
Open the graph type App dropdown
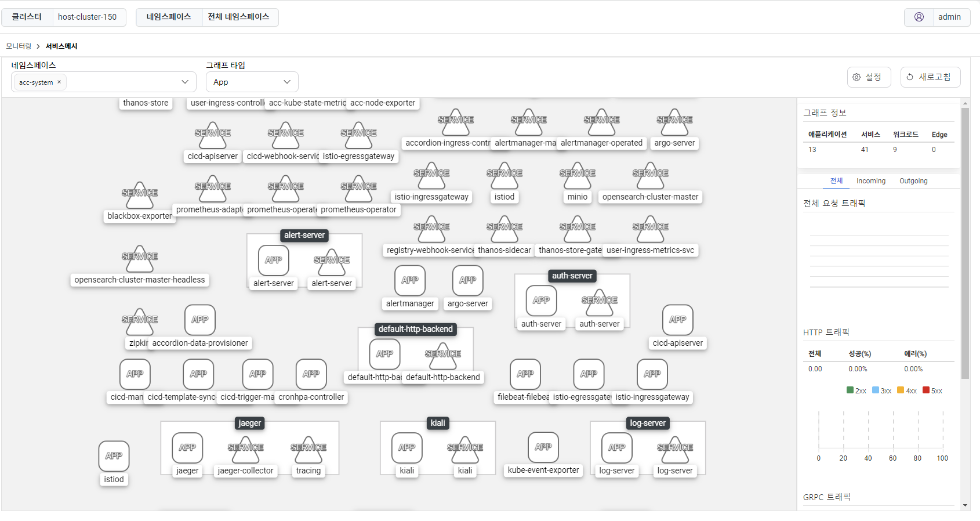coord(252,82)
